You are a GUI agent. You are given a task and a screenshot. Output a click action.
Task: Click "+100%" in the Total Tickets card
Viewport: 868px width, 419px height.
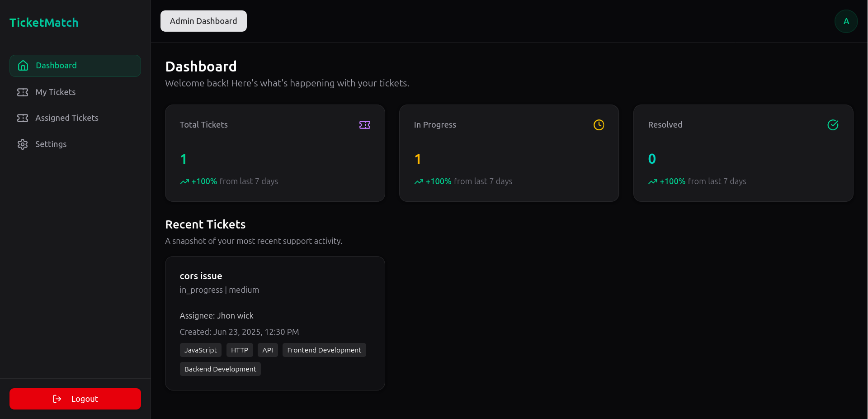pos(204,181)
